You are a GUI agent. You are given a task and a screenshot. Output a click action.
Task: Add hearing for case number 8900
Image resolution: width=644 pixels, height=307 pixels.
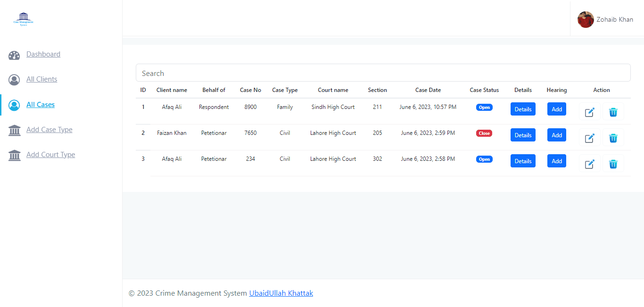pos(556,109)
